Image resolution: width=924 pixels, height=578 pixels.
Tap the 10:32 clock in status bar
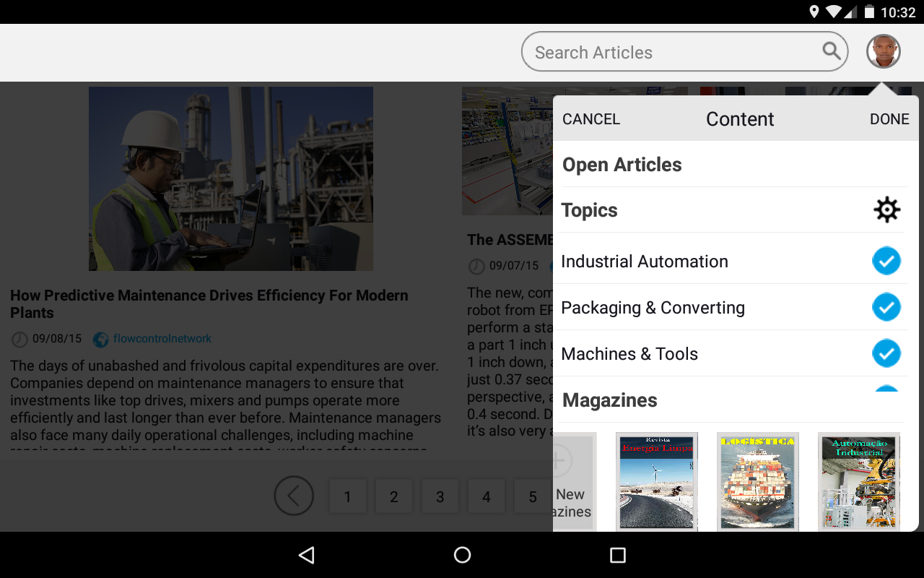point(898,12)
